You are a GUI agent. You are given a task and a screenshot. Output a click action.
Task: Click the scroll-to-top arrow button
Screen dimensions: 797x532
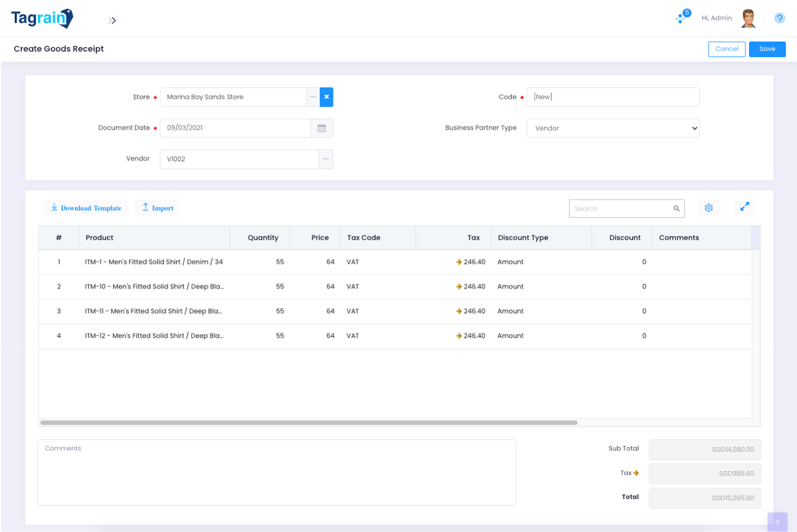tap(777, 522)
